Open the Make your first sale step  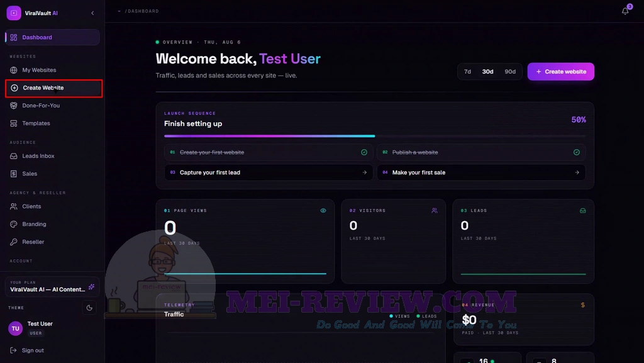tap(481, 172)
